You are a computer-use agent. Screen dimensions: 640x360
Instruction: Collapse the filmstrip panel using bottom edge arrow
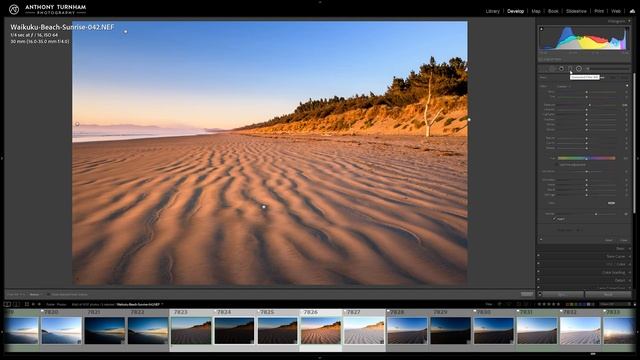point(320,358)
